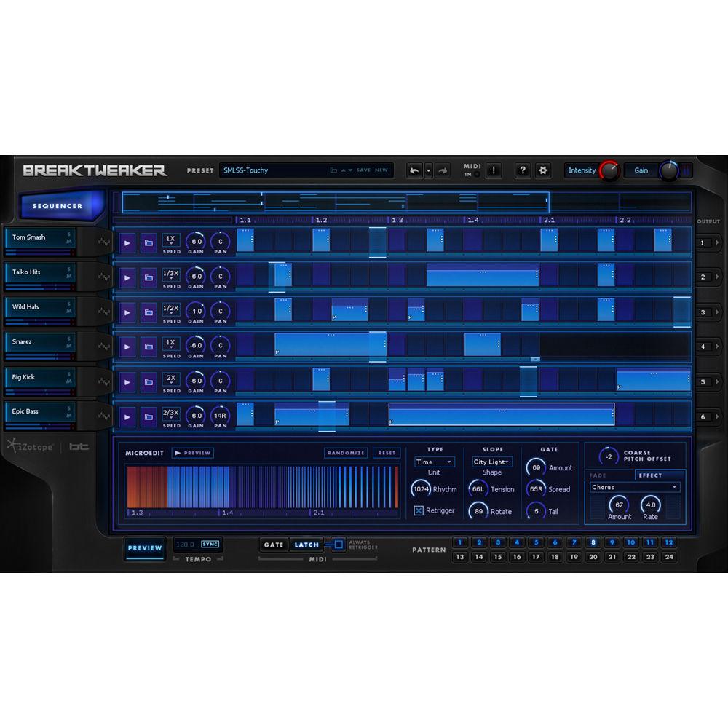Toggle the Retrigger checkbox in MicroEdit
Viewport: 728px width, 728px height.
(x=420, y=511)
